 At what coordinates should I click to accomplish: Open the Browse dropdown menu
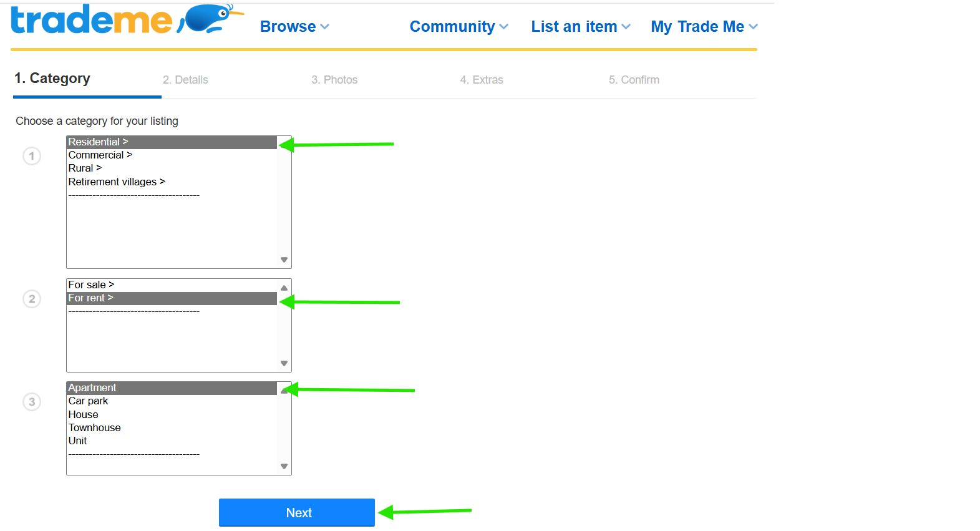tap(294, 27)
